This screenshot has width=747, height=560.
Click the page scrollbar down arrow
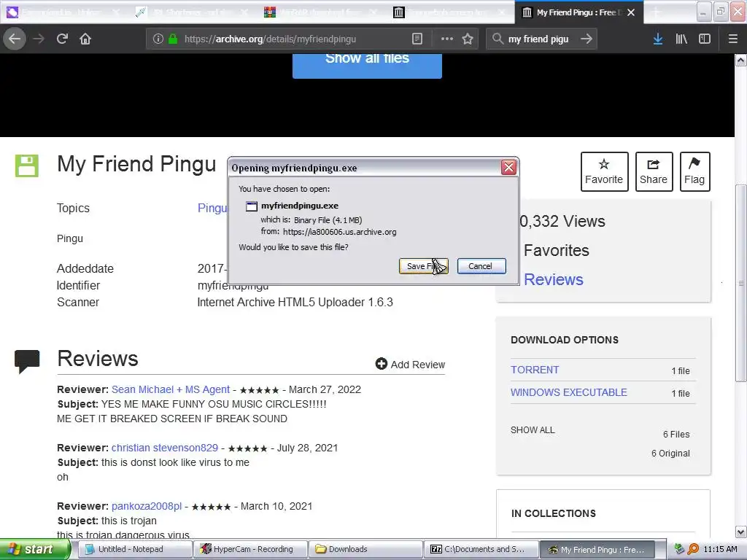pos(741,532)
